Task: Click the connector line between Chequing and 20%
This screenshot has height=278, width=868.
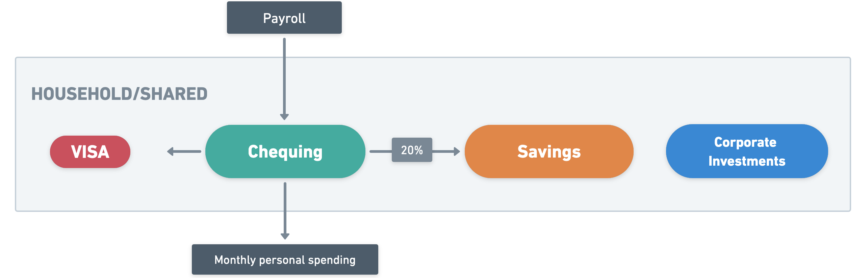Action: click(x=381, y=151)
